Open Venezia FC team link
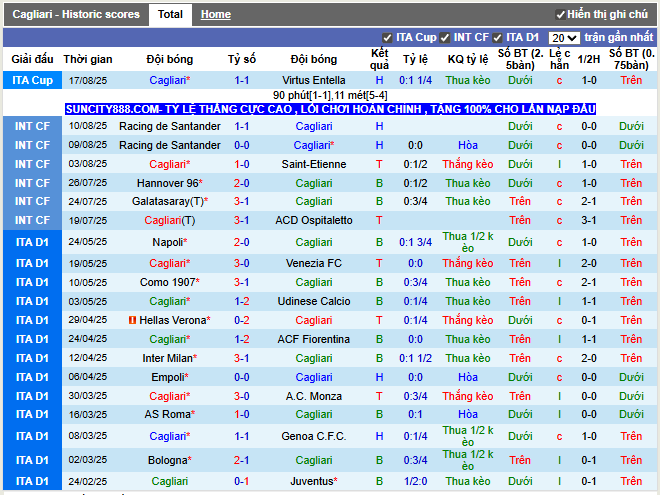660x495 pixels. [x=314, y=263]
